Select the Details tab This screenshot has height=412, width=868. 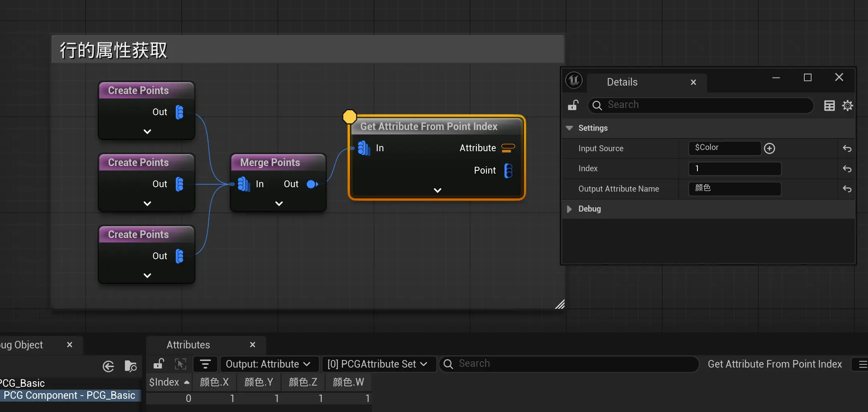(622, 82)
